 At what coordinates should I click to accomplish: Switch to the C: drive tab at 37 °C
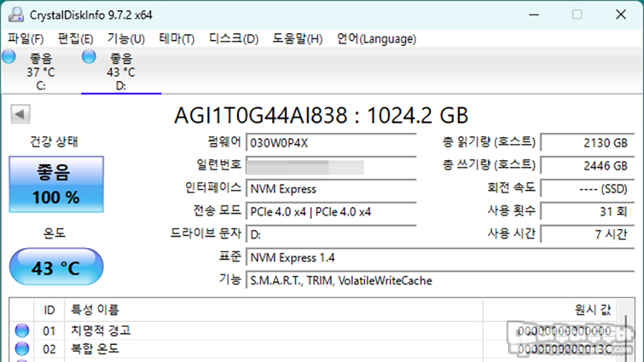click(x=41, y=72)
